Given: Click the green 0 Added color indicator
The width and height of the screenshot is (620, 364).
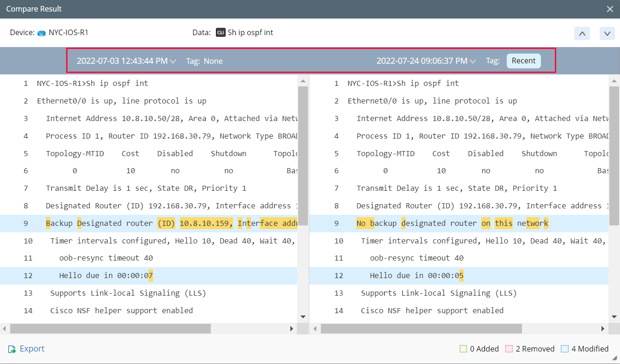Looking at the screenshot, I should [x=463, y=348].
